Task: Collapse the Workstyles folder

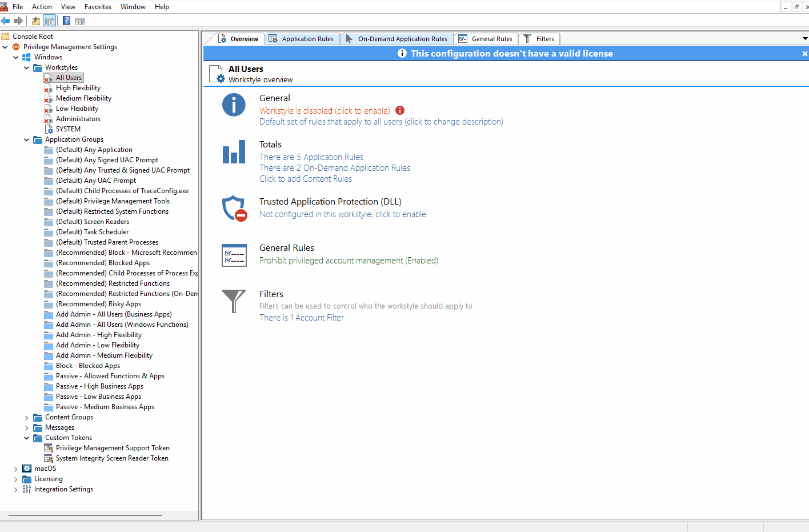Action: click(x=27, y=67)
